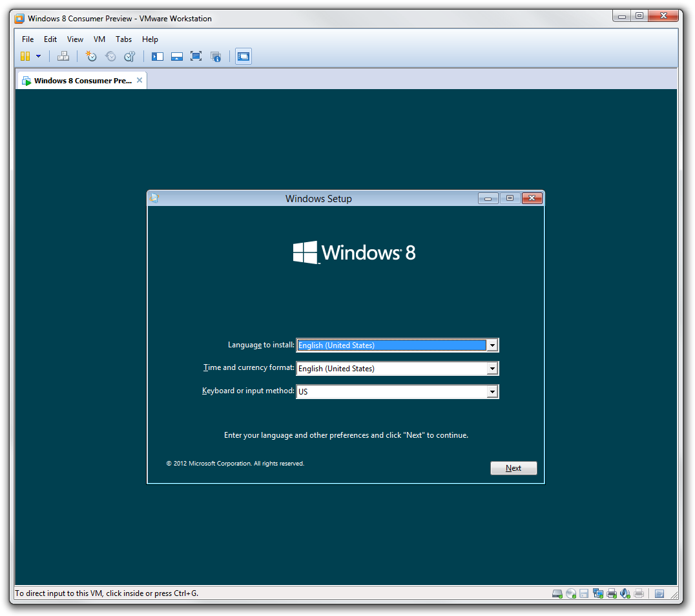Click the Windows Setup title bar icon
This screenshot has height=616, width=695.
154,198
